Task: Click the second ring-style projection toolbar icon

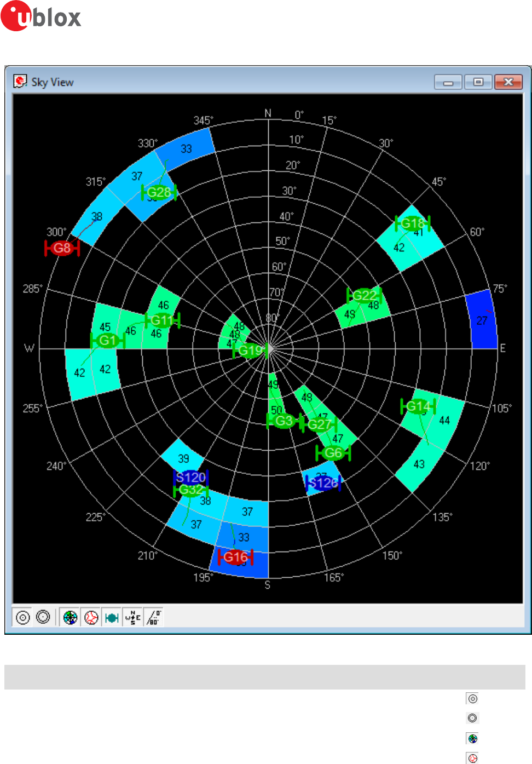Action: pos(43,617)
